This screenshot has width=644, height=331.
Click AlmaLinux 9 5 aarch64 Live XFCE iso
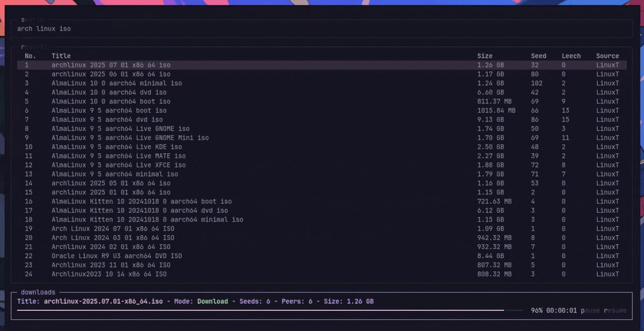(118, 165)
